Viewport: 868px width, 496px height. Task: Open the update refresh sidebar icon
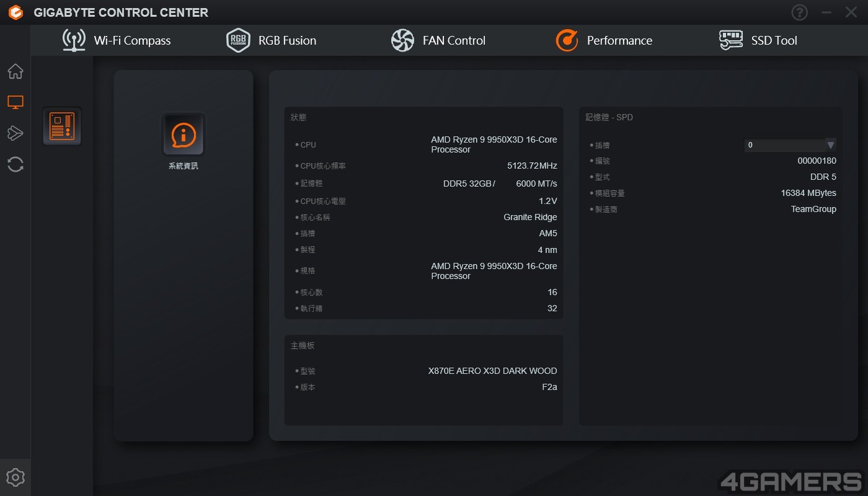pos(15,164)
